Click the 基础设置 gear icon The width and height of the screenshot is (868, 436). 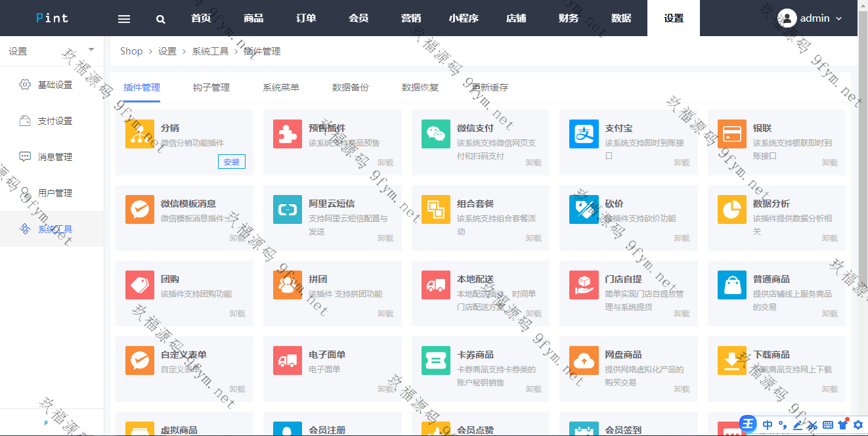click(x=25, y=85)
